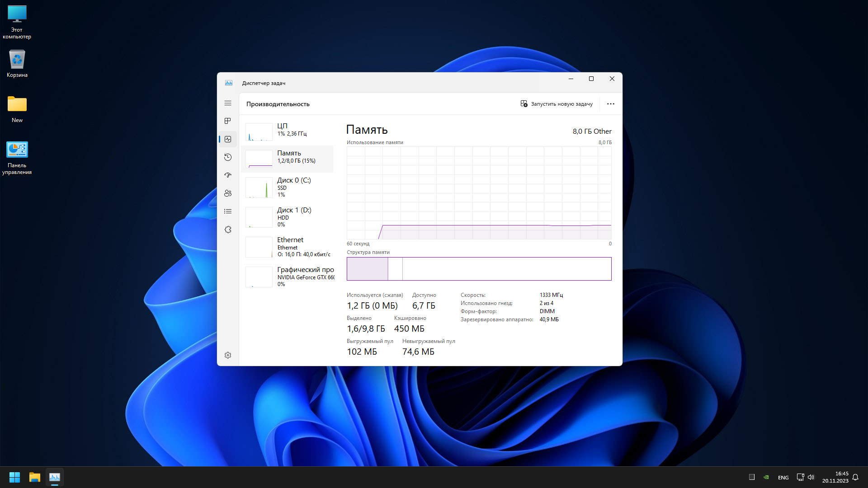Open the Users page icon

pos(228,193)
